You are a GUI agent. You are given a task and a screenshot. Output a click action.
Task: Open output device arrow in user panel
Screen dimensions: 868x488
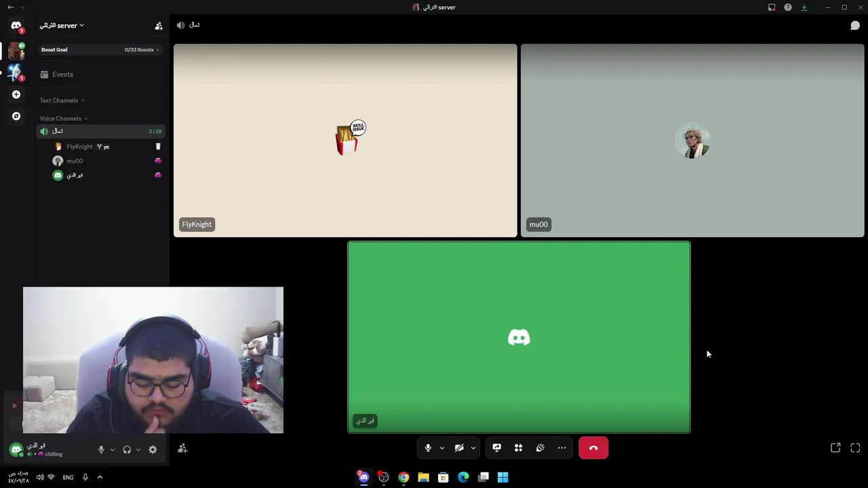(x=138, y=449)
